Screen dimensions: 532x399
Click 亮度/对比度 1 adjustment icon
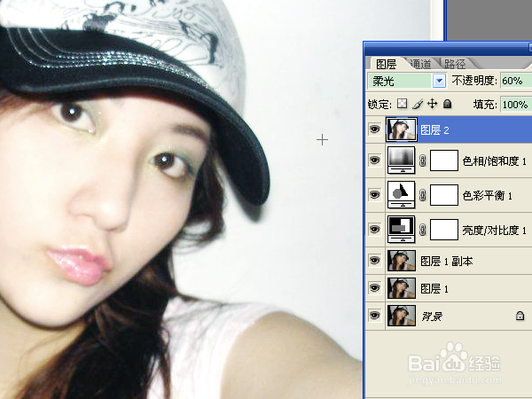tap(402, 230)
